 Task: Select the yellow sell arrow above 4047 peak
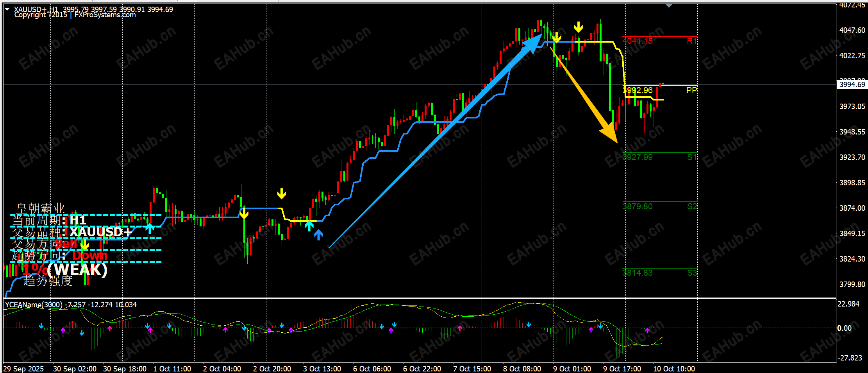pos(579,27)
